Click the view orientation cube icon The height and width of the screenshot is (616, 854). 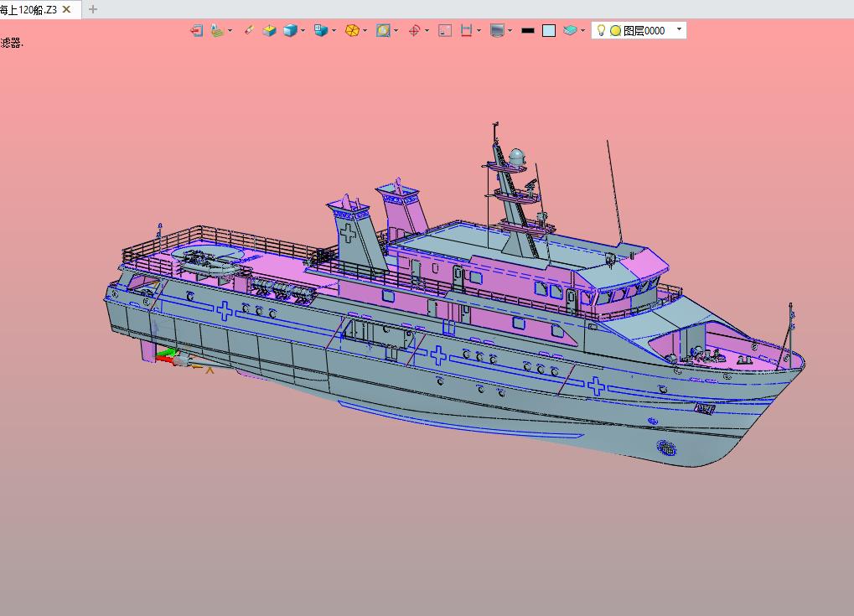[321, 30]
